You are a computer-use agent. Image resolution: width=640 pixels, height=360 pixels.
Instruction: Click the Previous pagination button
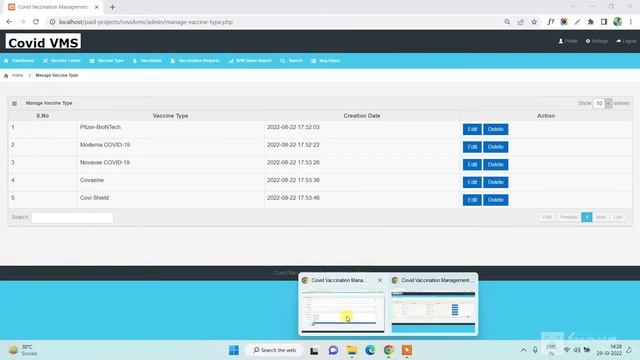tap(568, 217)
